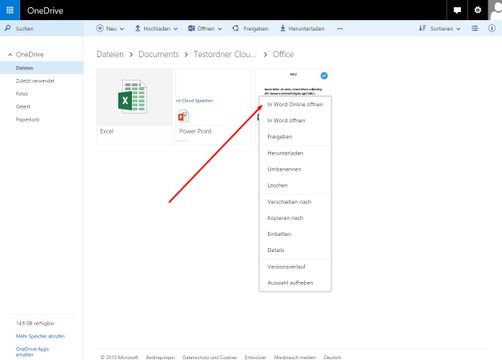Choose Versionsverlauf in context menu
The height and width of the screenshot is (360, 502).
[295, 267]
